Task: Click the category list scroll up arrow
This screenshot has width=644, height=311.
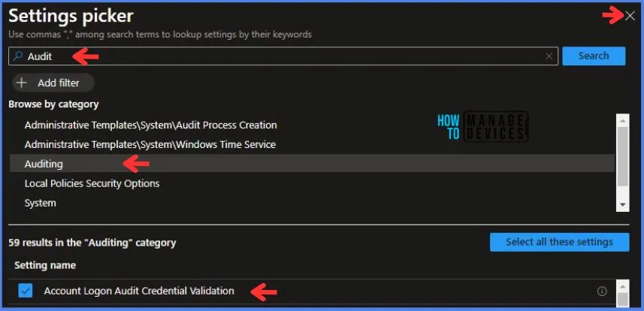Action: click(x=623, y=120)
